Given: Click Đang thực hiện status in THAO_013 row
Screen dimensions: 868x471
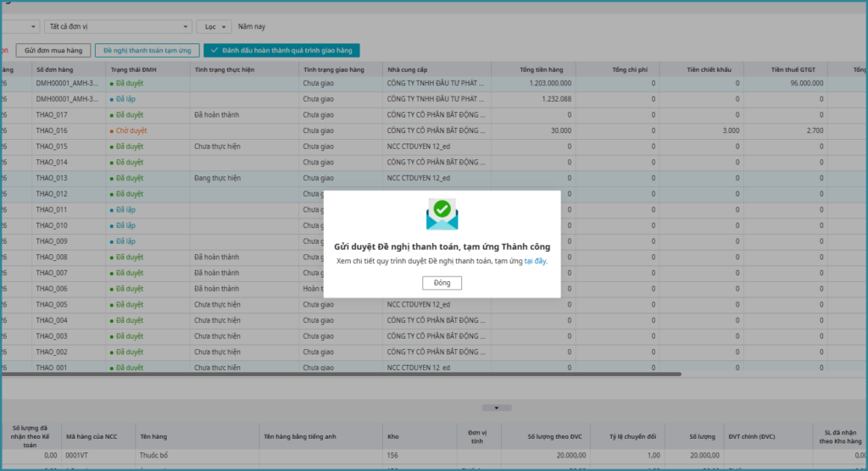Looking at the screenshot, I should (x=218, y=178).
